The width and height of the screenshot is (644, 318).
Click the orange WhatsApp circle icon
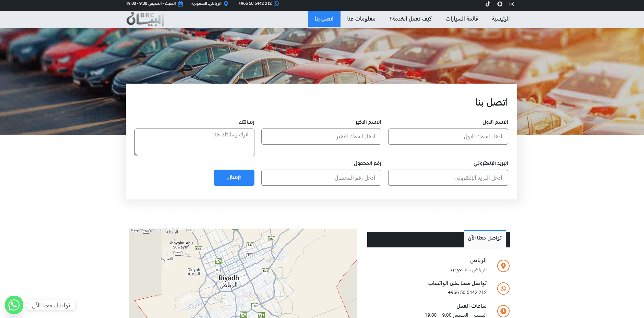click(x=503, y=289)
